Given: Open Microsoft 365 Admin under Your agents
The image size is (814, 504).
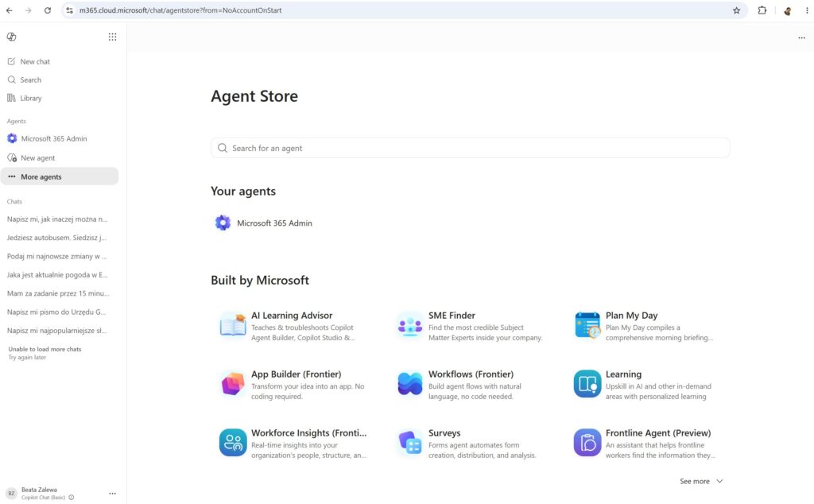Looking at the screenshot, I should pos(264,223).
